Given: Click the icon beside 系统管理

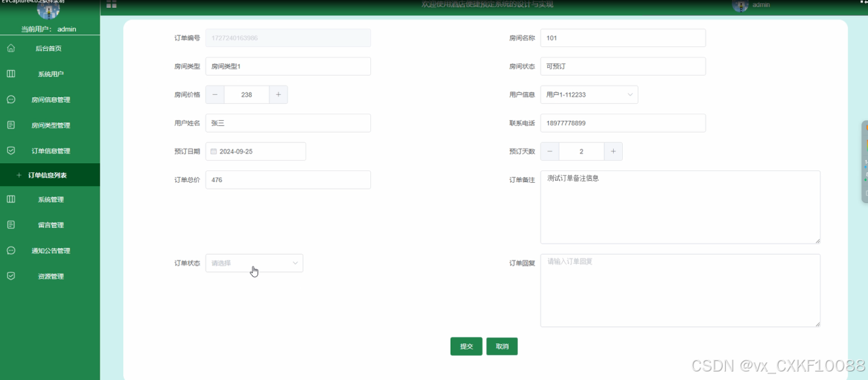Looking at the screenshot, I should (x=10, y=199).
